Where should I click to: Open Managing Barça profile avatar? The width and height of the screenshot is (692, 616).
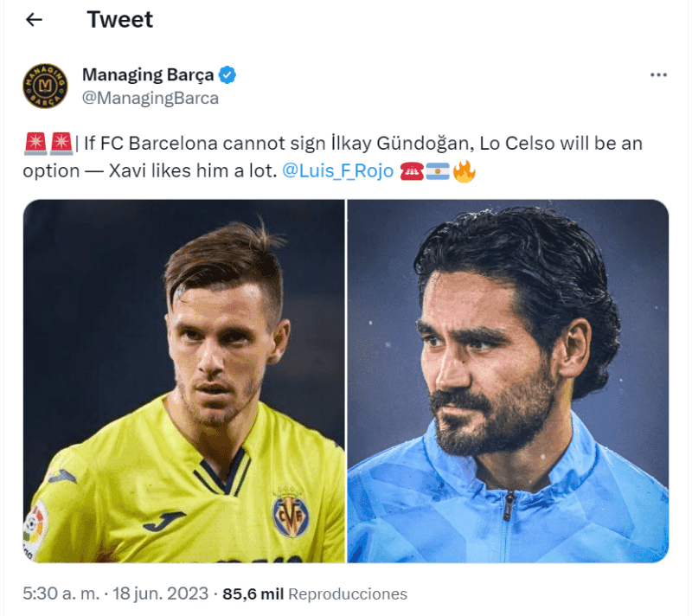(x=45, y=86)
